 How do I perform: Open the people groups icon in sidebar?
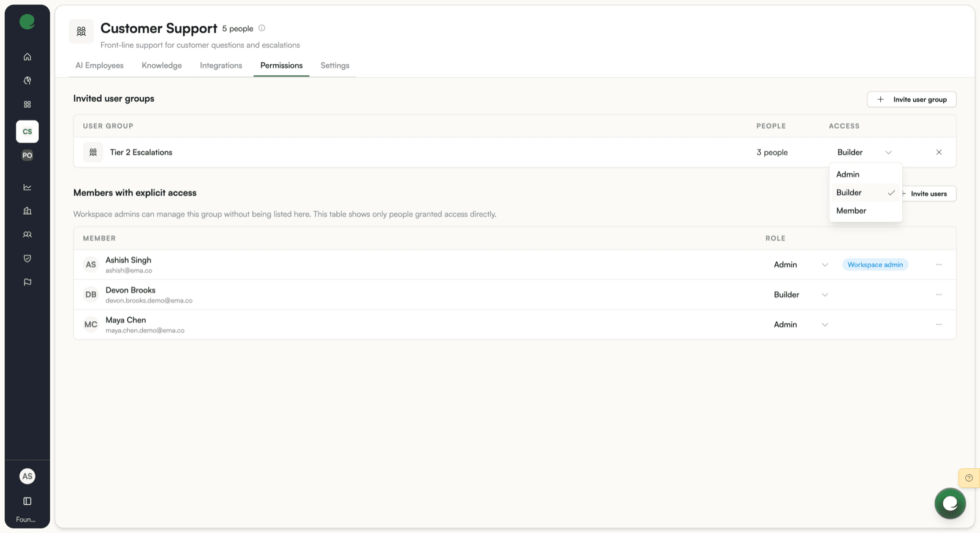tap(28, 235)
